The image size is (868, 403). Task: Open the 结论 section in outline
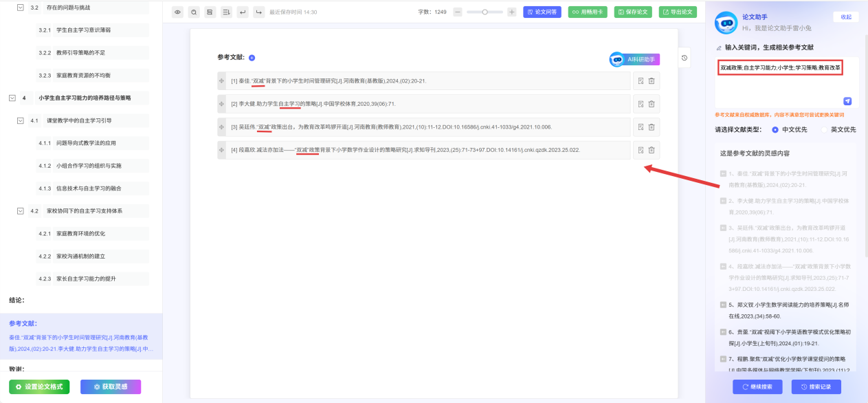[x=17, y=301]
